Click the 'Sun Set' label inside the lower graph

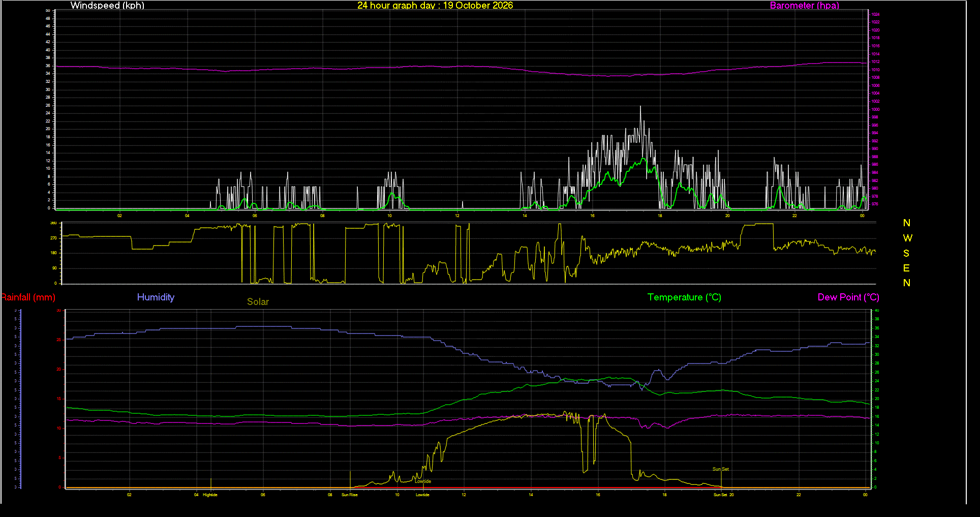(720, 469)
